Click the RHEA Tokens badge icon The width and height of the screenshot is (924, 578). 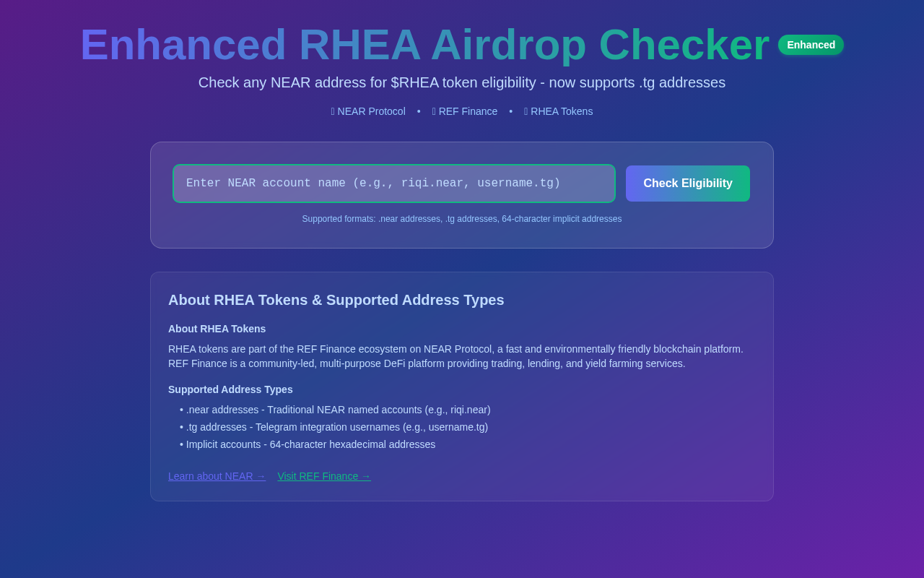[526, 111]
